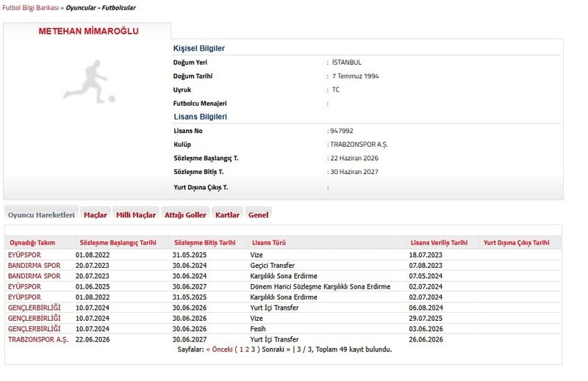Click the Yurt Dışına Çıkış Tarihi header
This screenshot has width=588, height=381.
tap(517, 242)
